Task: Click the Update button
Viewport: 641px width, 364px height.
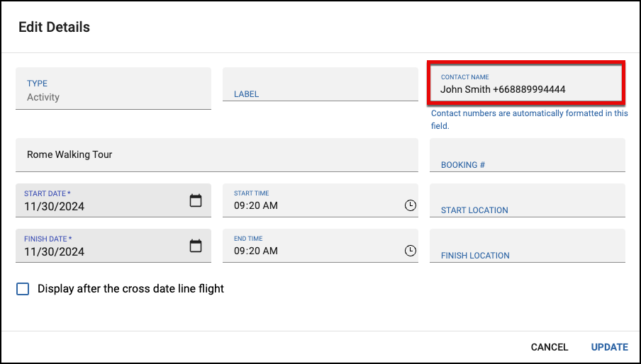Action: (609, 347)
